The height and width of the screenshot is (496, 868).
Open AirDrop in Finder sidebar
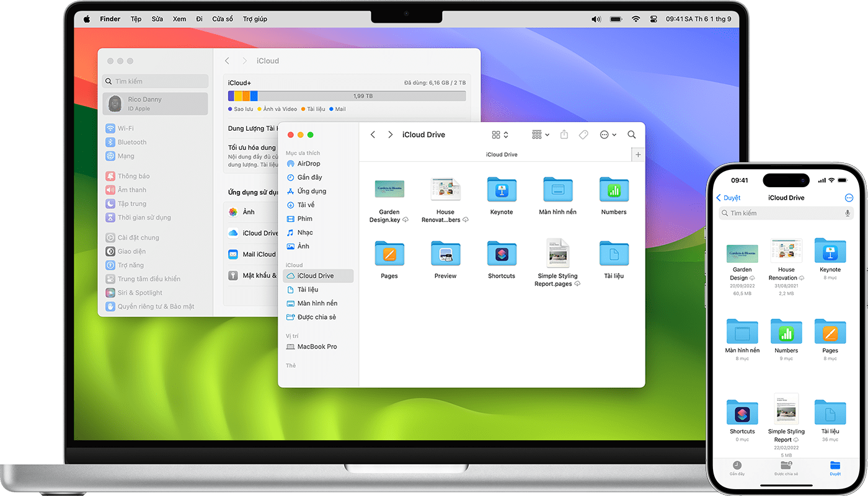[x=308, y=164]
